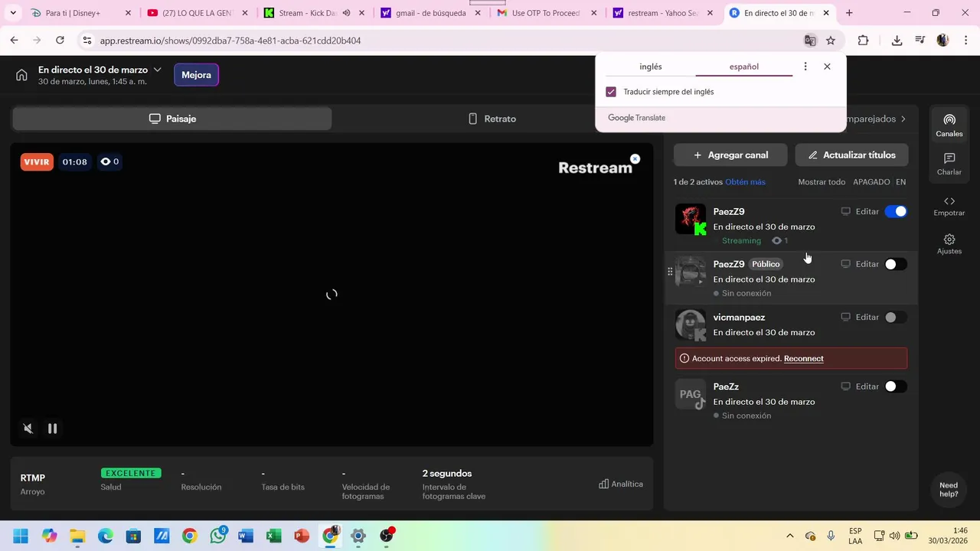Open Windows Start menu

click(x=21, y=536)
